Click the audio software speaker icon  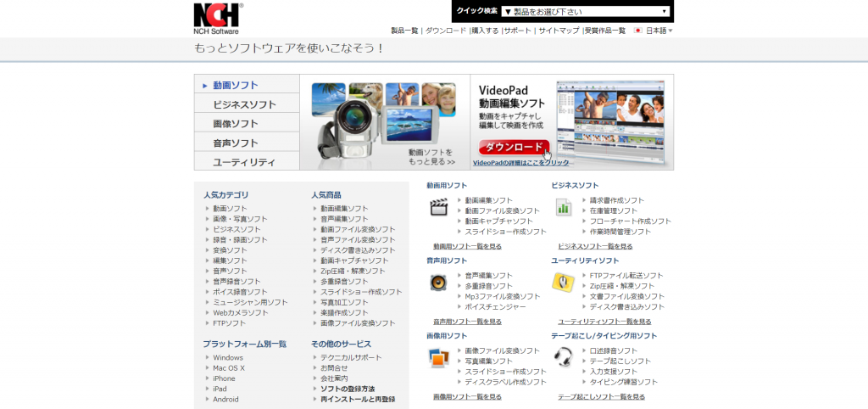click(437, 283)
